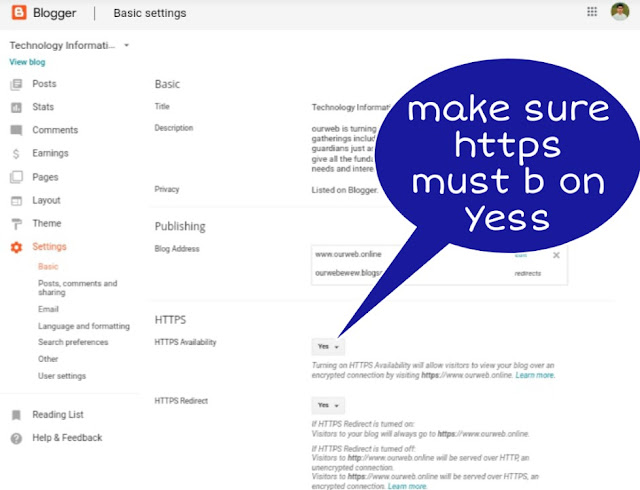640x490 pixels.
Task: Click the View blog link
Action: [x=27, y=62]
